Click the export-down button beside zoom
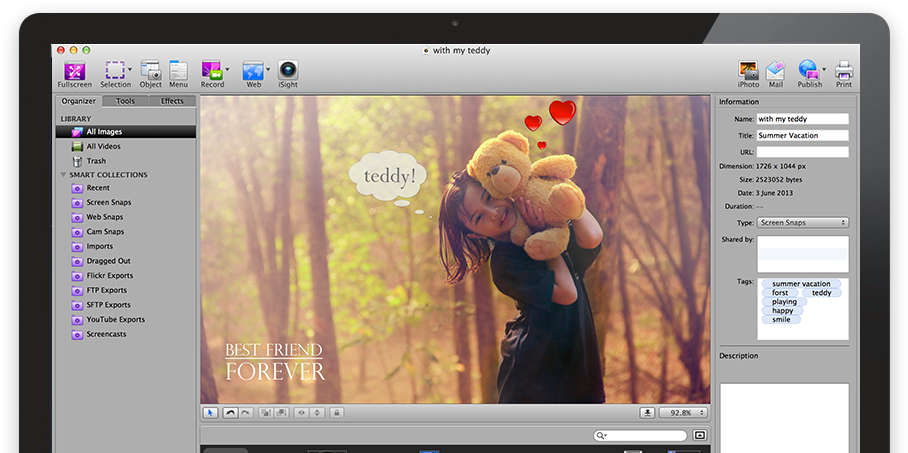 coord(647,413)
